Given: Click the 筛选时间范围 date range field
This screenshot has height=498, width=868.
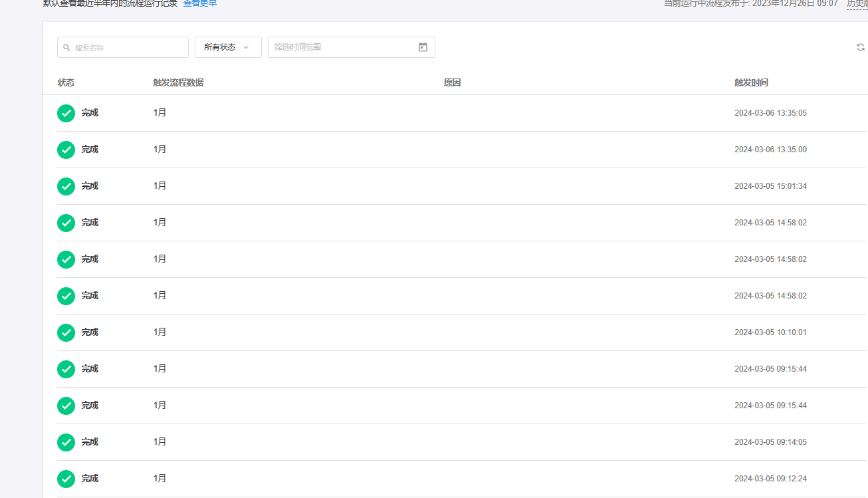Looking at the screenshot, I should 352,47.
